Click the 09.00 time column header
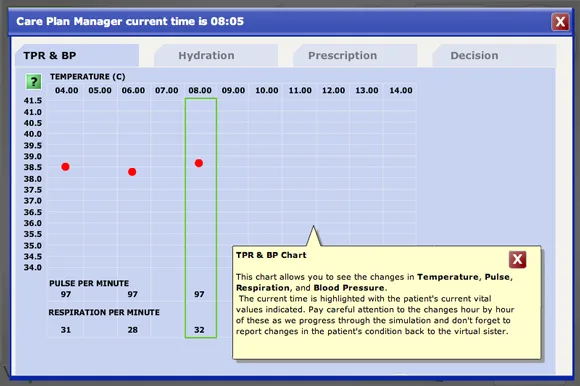The height and width of the screenshot is (386, 580). pos(233,91)
